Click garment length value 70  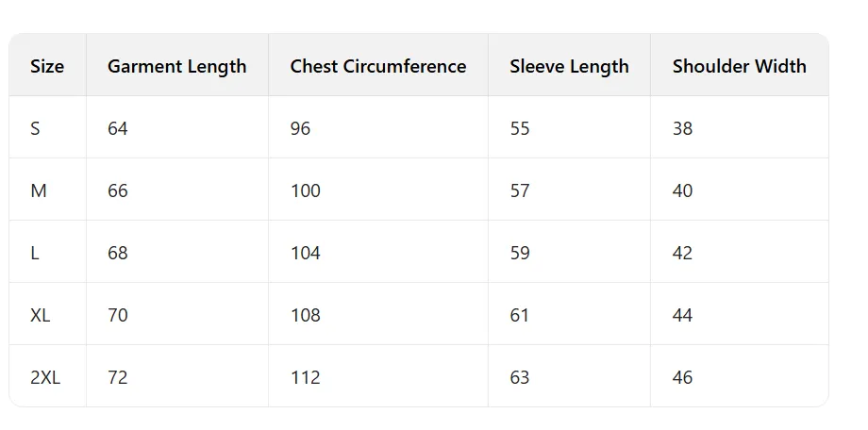click(118, 315)
